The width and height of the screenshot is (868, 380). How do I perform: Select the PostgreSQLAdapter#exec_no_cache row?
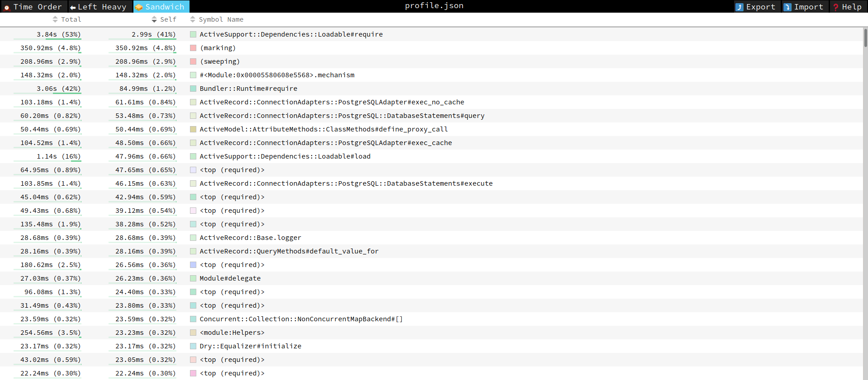(332, 102)
